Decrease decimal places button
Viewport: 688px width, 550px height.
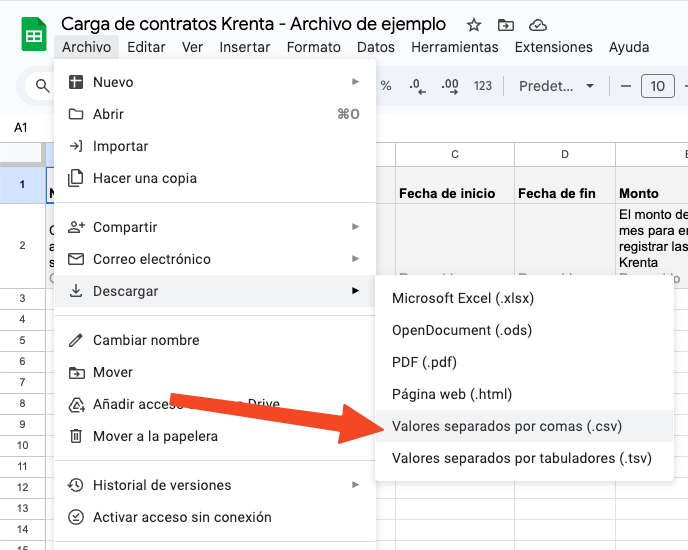[417, 86]
